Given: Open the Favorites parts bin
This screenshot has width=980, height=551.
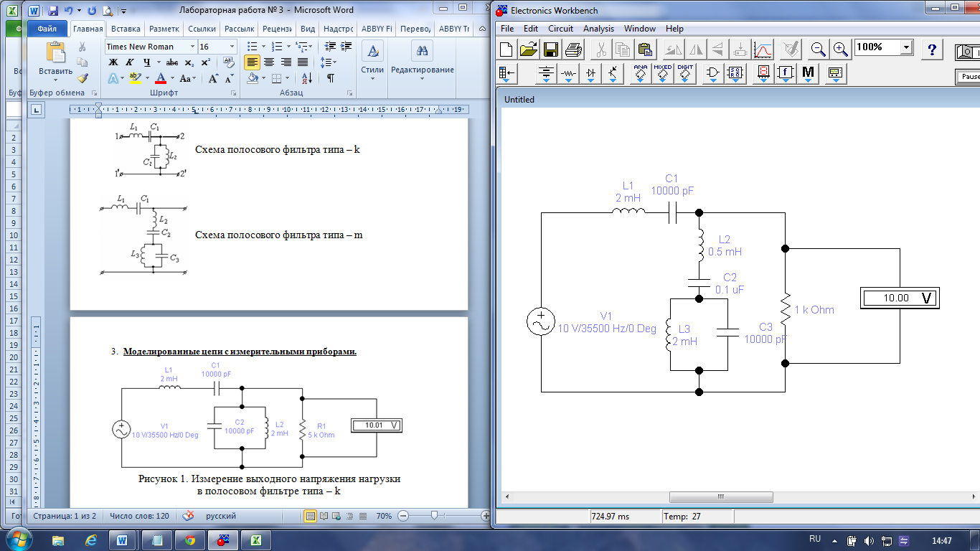Looking at the screenshot, I should [x=507, y=73].
